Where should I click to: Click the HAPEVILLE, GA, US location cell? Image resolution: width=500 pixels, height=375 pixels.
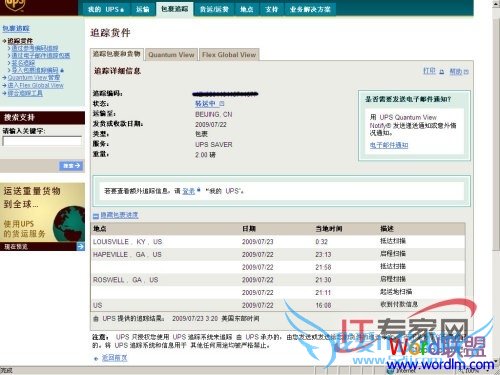coord(127,255)
